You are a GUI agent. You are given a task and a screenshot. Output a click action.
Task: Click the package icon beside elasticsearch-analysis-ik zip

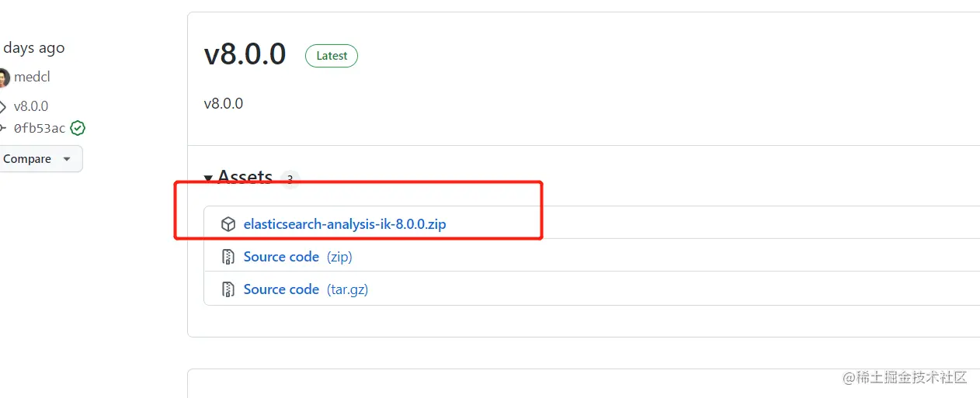[x=228, y=224]
